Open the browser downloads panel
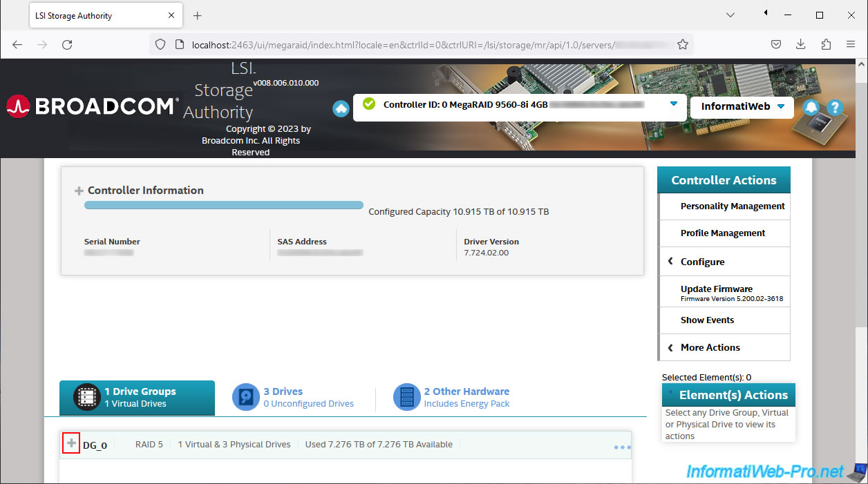This screenshot has width=868, height=484. click(801, 44)
